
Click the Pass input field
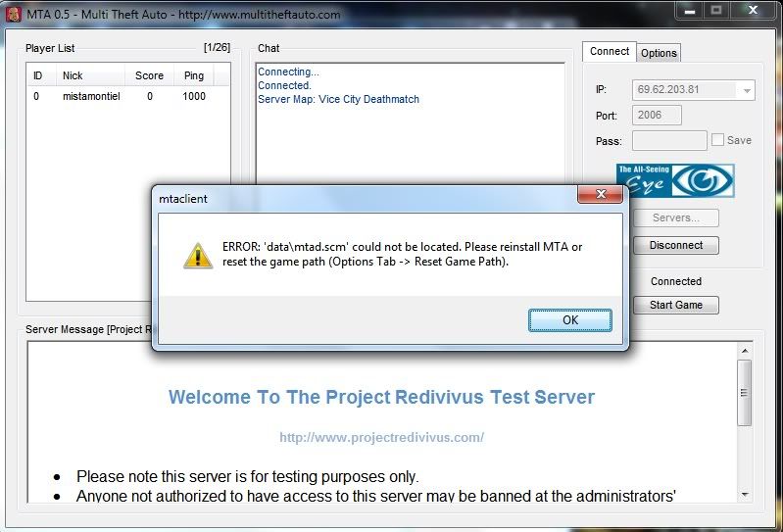pos(669,141)
